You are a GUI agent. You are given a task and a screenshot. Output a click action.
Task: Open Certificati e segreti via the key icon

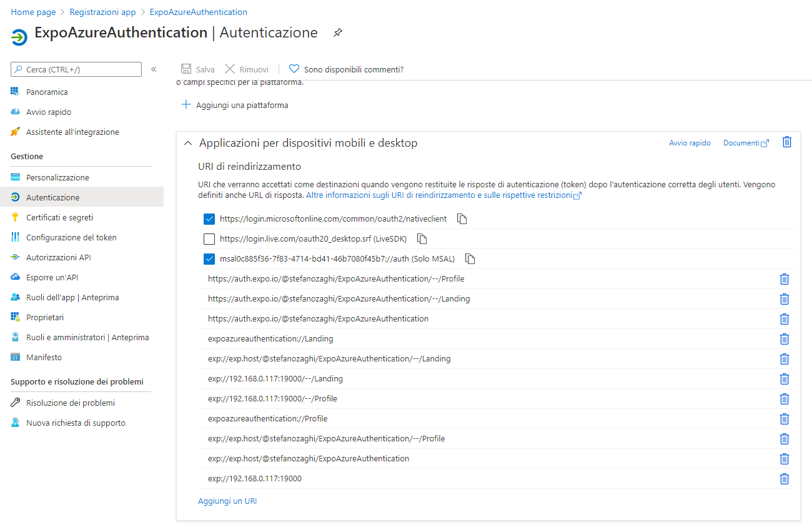tap(14, 217)
